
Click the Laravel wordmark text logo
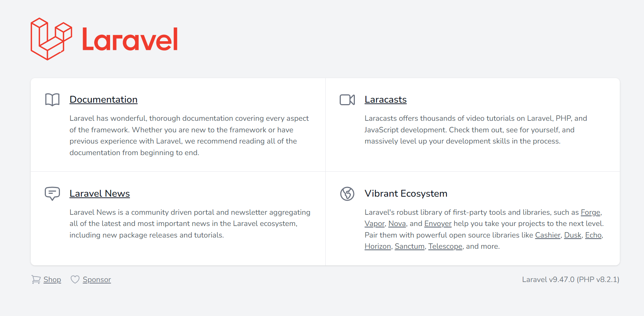[x=130, y=39]
